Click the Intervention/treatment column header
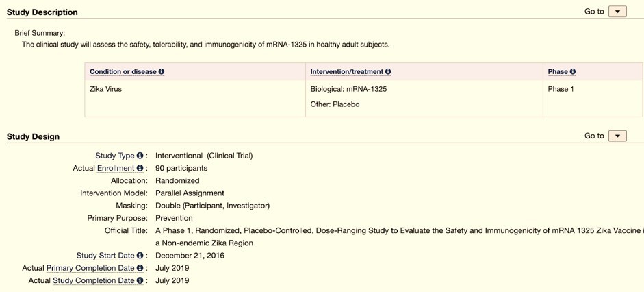The image size is (644, 292). 347,72
